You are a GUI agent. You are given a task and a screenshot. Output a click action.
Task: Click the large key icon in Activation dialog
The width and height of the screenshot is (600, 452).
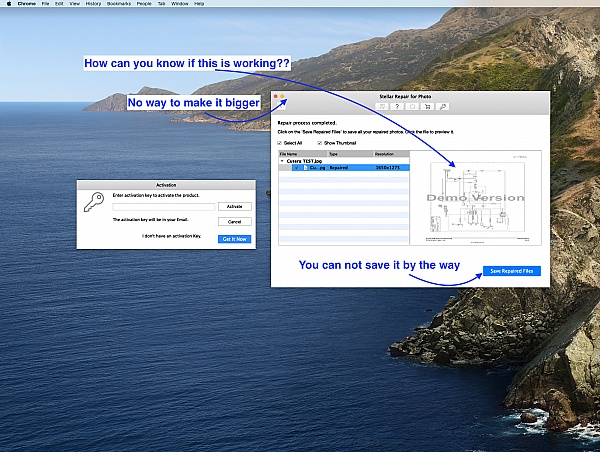click(95, 202)
